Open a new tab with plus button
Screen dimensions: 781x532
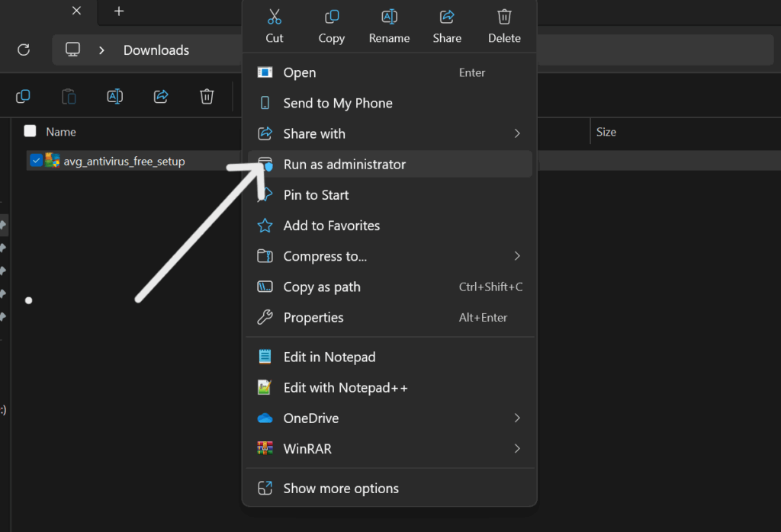pyautogui.click(x=118, y=11)
